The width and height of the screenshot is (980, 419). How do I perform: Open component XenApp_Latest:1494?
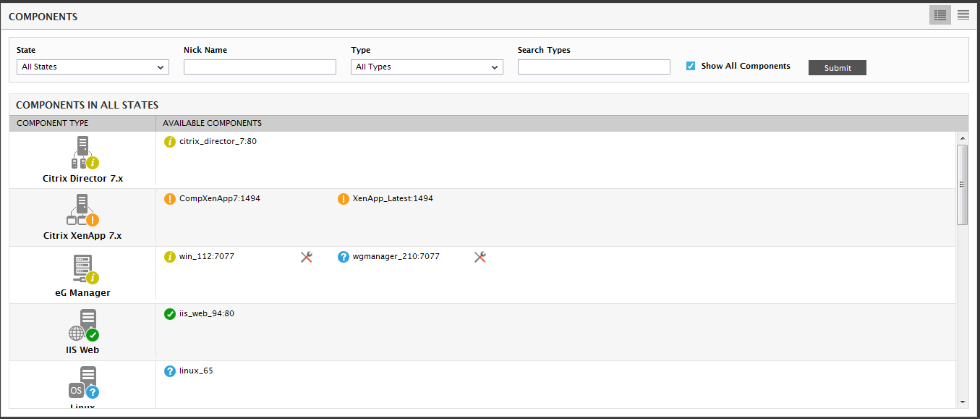pos(393,199)
